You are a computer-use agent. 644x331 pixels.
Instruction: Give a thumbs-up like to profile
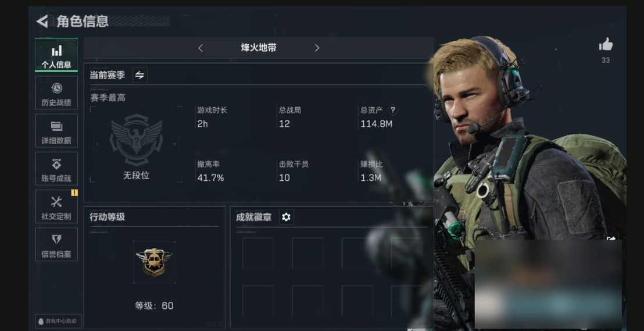point(606,44)
